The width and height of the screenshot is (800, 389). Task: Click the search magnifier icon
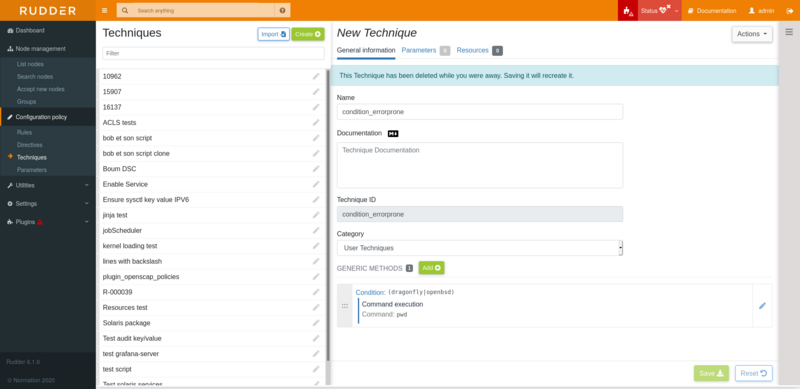[125, 10]
